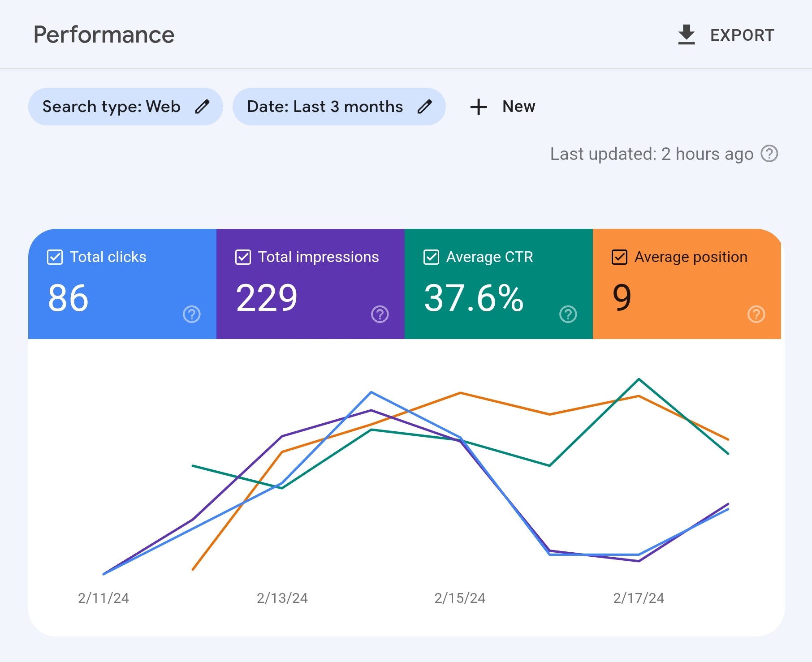This screenshot has width=812, height=662.
Task: Edit the Search type: Web filter pencil icon
Action: [x=202, y=107]
